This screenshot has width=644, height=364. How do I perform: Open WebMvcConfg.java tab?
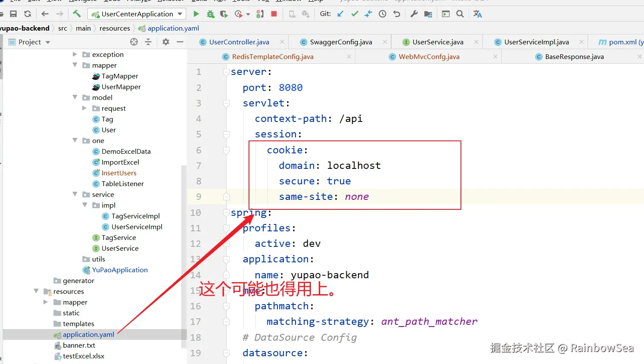click(x=429, y=56)
